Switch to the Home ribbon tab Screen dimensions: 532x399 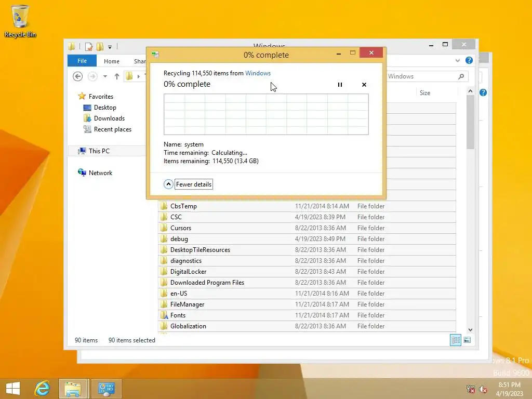point(112,61)
